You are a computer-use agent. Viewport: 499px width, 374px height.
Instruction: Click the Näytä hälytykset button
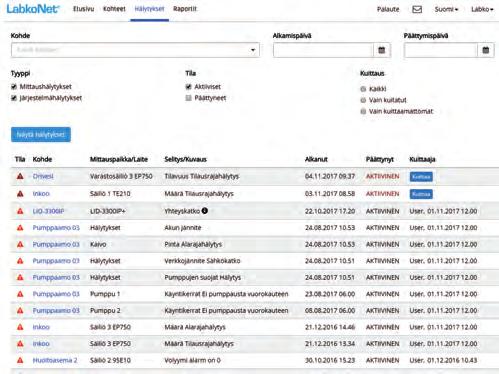pyautogui.click(x=41, y=135)
